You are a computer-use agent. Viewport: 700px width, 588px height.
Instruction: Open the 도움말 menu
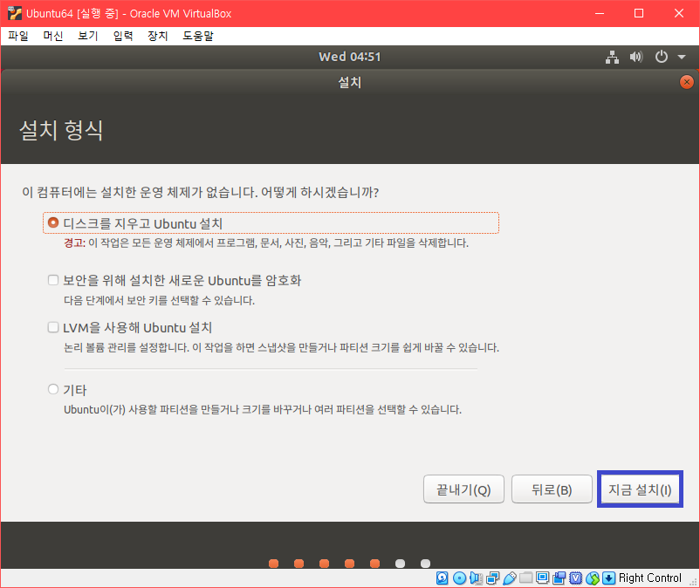pos(198,36)
